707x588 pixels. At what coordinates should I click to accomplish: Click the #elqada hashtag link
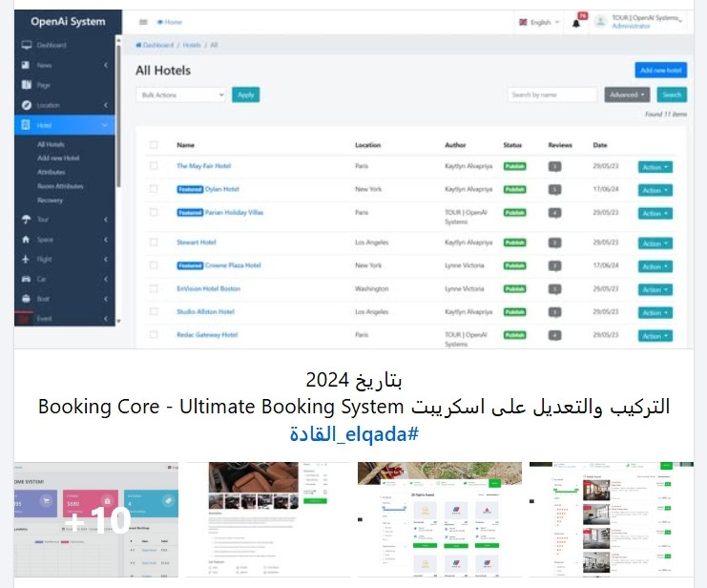(354, 434)
